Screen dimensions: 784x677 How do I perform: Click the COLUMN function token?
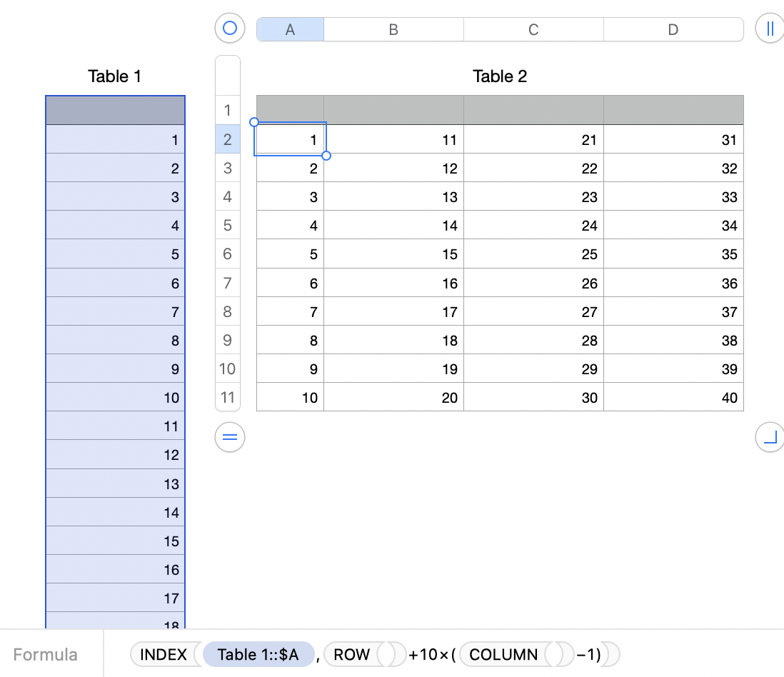click(x=503, y=654)
